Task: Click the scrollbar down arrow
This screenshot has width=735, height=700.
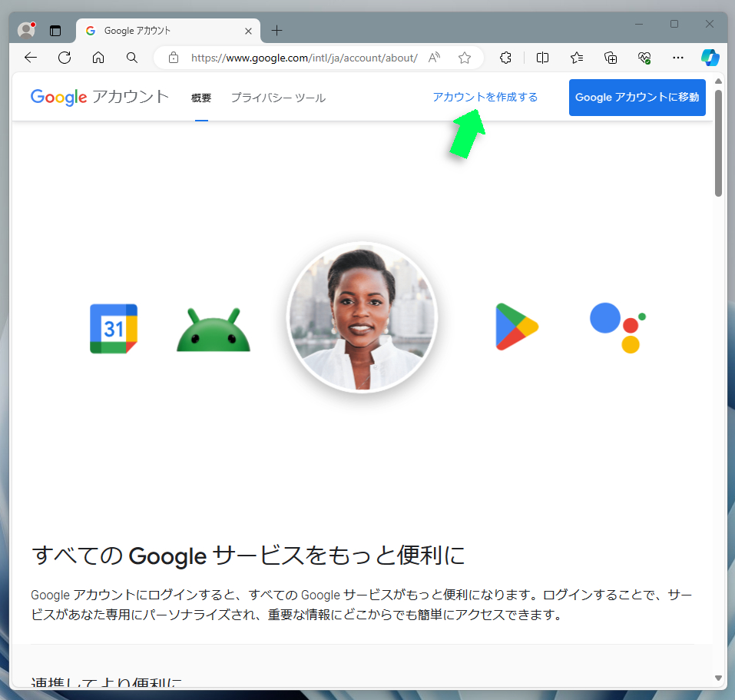Action: pos(718,678)
